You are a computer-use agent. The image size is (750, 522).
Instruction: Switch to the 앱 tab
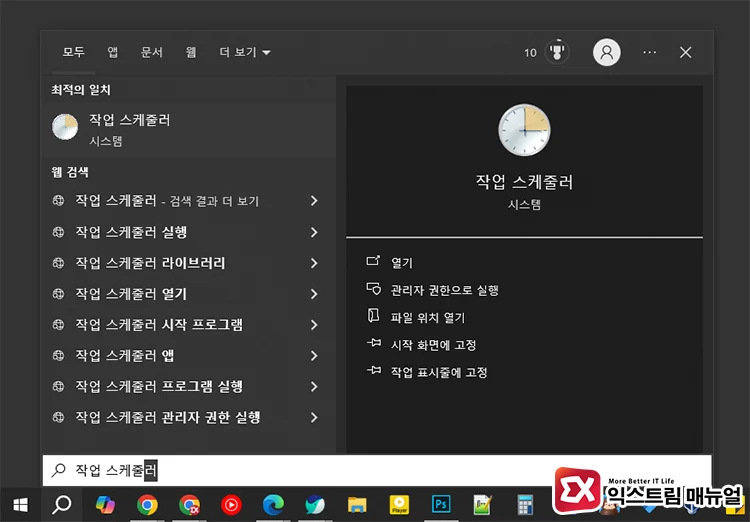[112, 52]
